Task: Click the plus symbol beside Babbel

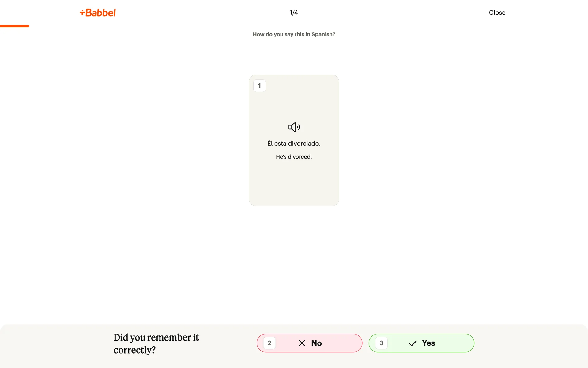Action: [x=82, y=12]
